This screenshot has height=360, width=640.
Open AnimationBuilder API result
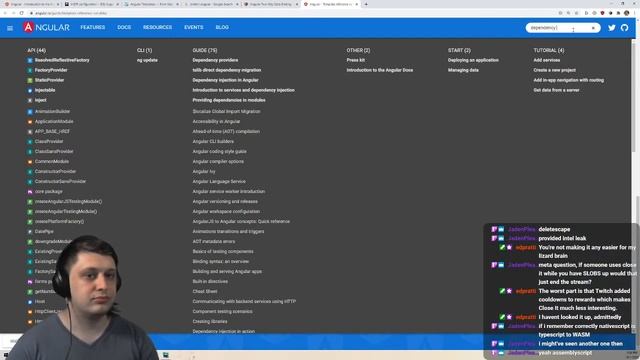point(52,111)
